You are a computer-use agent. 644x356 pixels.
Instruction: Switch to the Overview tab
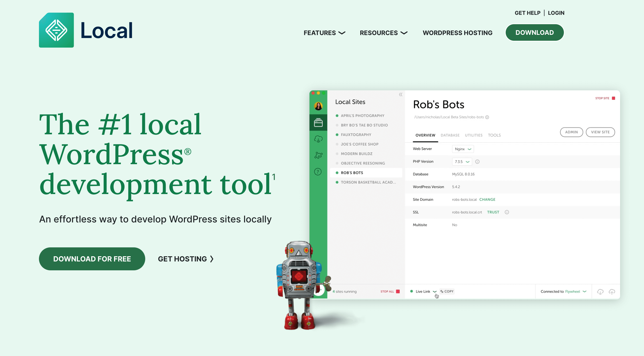coord(425,135)
